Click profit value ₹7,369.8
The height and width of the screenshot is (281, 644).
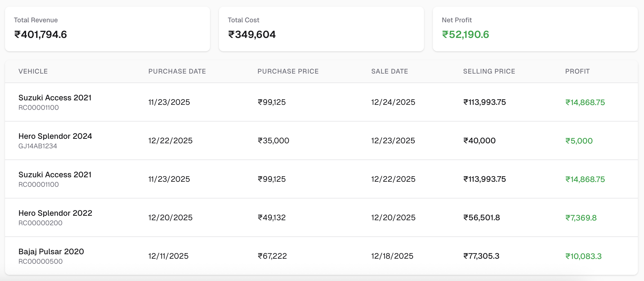click(581, 218)
